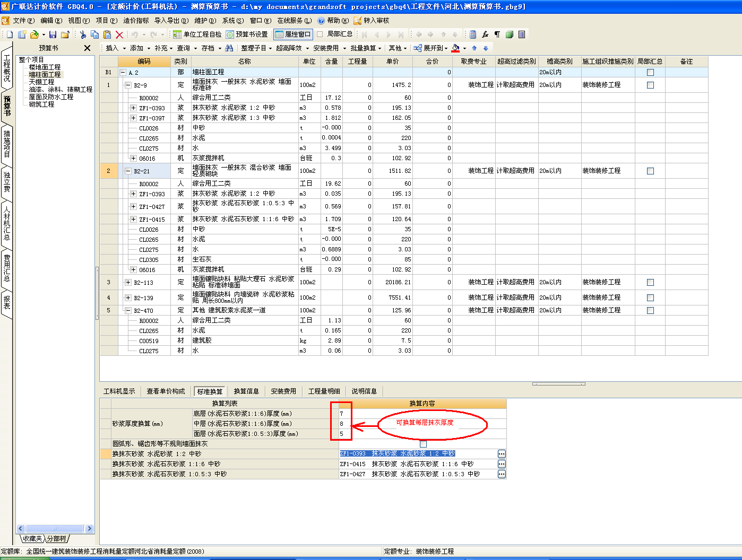Check 局部汇总 box for row B2-139
742x560 pixels.
tap(650, 297)
